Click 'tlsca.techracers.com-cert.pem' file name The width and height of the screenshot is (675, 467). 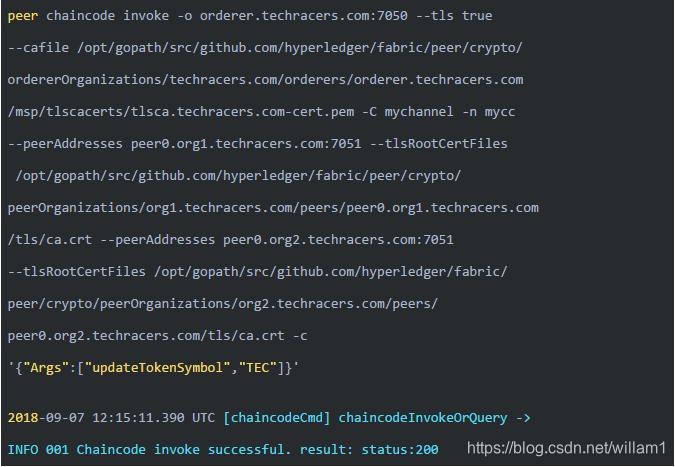[242, 112]
